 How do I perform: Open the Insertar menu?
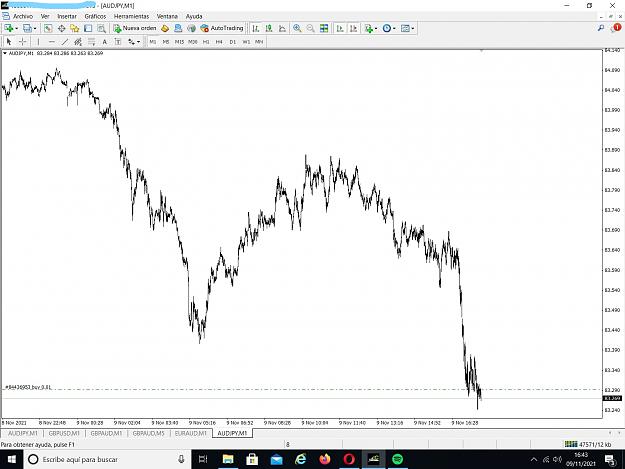[x=67, y=16]
